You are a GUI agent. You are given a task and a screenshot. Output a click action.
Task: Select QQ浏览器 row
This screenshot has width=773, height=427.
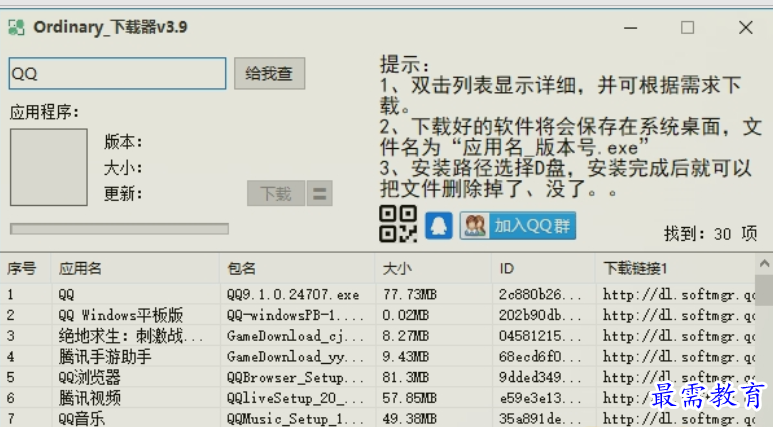378,377
